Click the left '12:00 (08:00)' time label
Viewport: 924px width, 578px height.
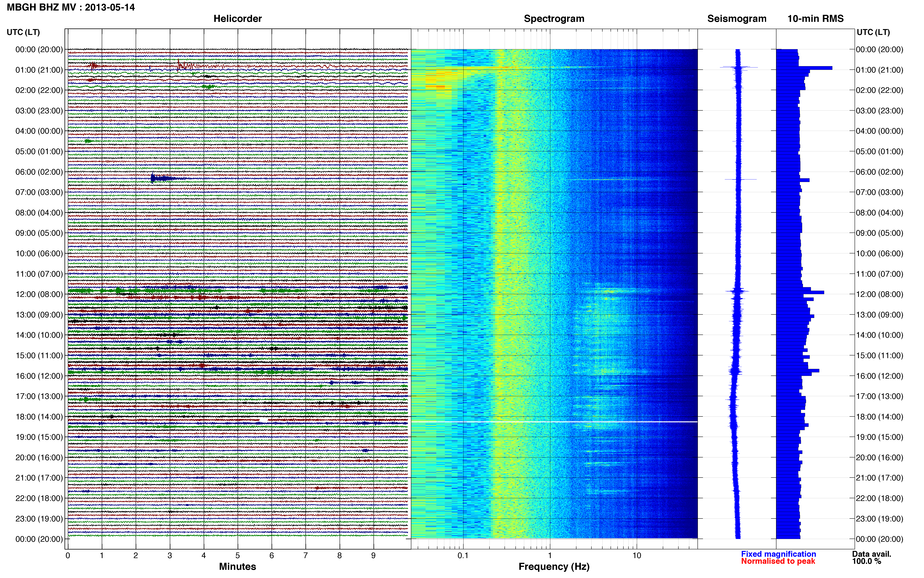click(x=39, y=294)
